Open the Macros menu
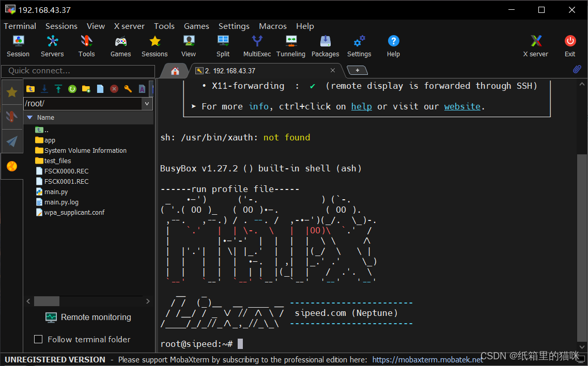The image size is (588, 366). click(273, 26)
